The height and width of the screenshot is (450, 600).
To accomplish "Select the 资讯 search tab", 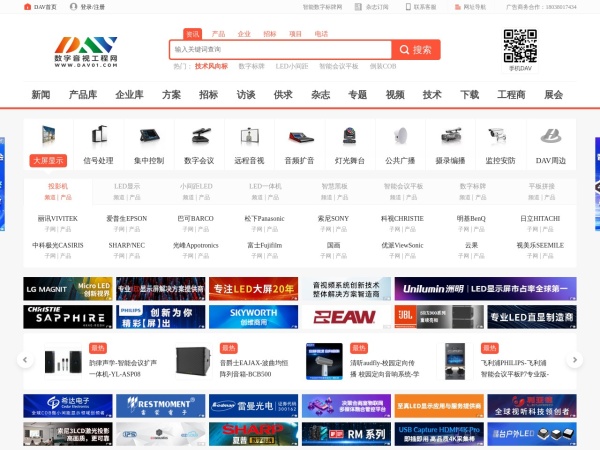I will [192, 34].
